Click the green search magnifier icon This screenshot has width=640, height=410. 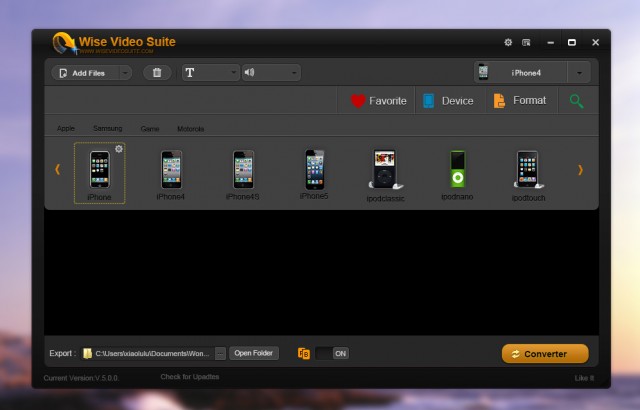click(x=576, y=101)
